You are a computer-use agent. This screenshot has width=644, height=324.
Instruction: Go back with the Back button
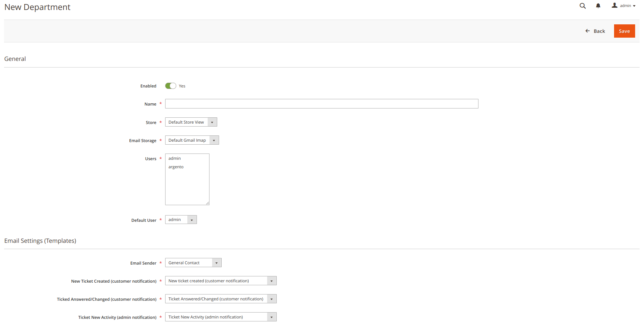pyautogui.click(x=595, y=31)
